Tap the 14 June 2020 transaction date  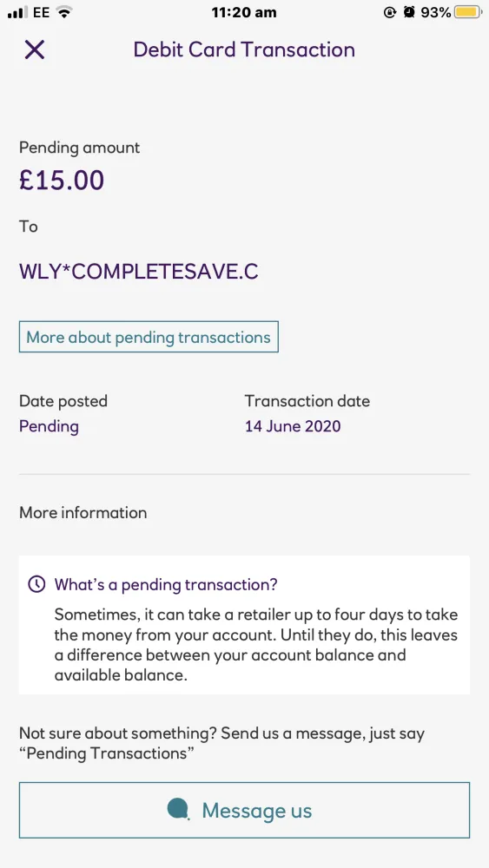point(293,426)
